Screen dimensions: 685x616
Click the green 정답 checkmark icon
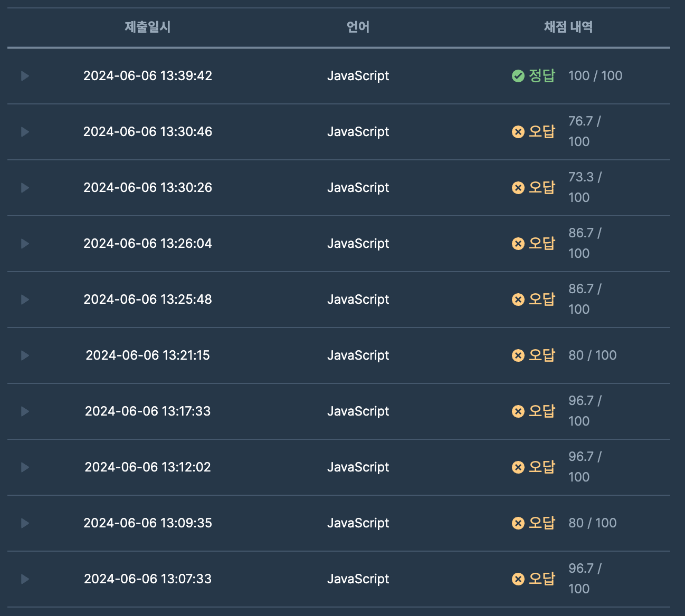point(518,76)
